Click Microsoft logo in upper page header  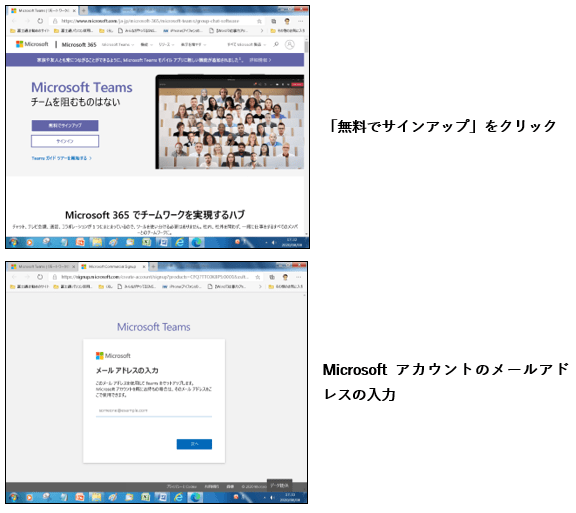[x=32, y=44]
